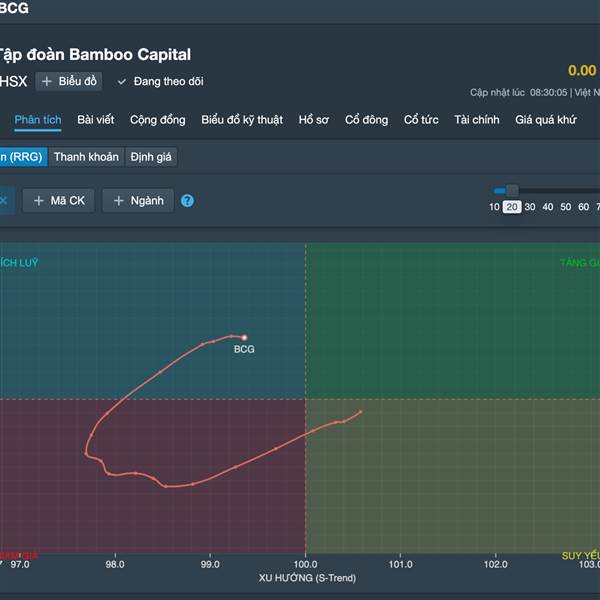
Task: Add a stock via Mã CK button
Action: 59,201
